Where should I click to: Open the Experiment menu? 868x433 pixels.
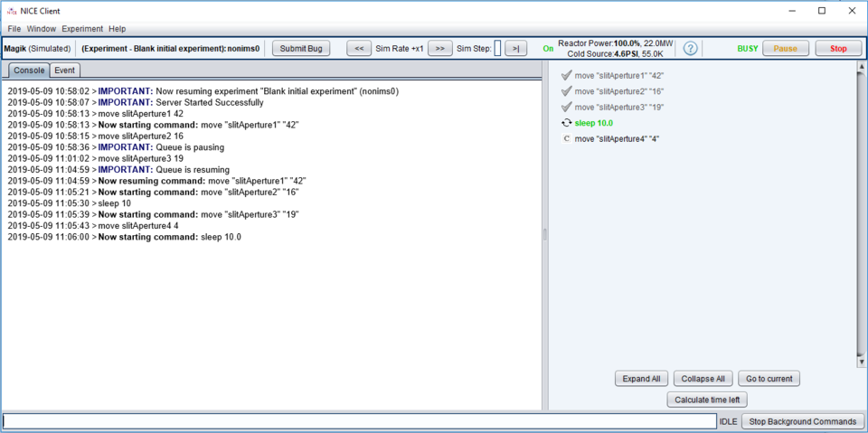click(x=82, y=29)
